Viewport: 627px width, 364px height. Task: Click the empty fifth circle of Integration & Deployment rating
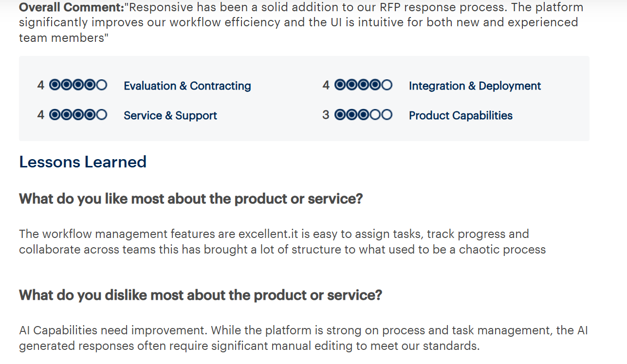tap(387, 85)
